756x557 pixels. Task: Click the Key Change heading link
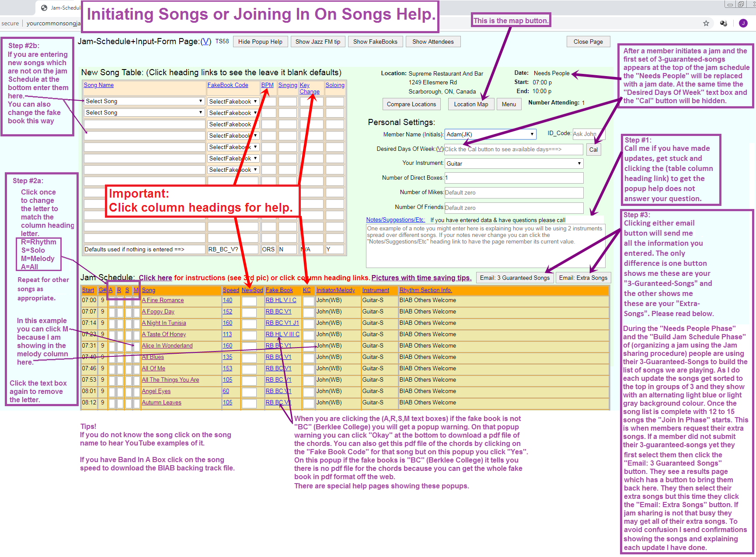(310, 88)
